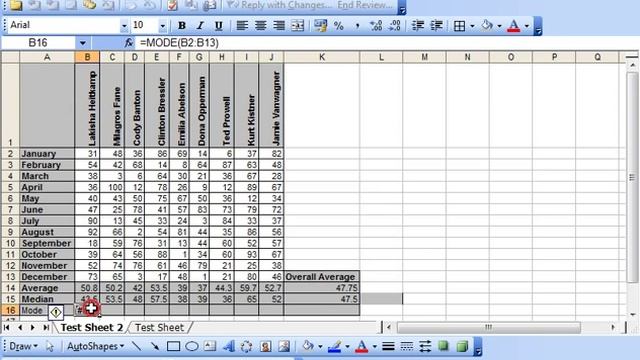Apply borders with the Borders icon
The width and height of the screenshot is (640, 360).
460,26
